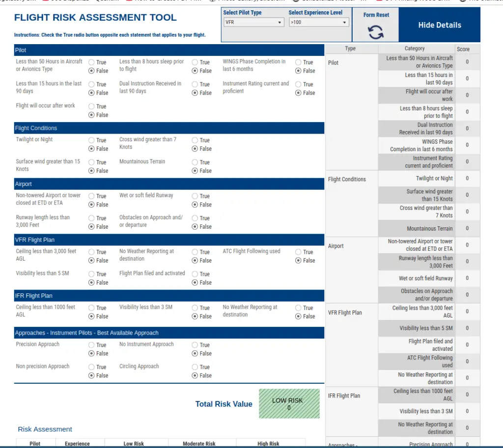Select True for Visibility less than 3 SM
Viewport: 503px width, 448px height.
[195, 308]
